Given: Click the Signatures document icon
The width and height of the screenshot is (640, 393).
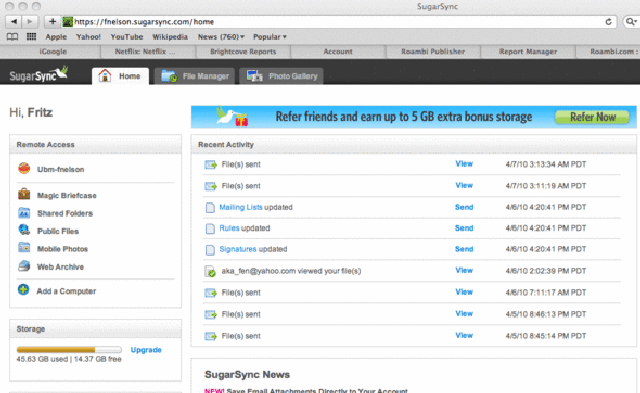Looking at the screenshot, I should pos(210,250).
